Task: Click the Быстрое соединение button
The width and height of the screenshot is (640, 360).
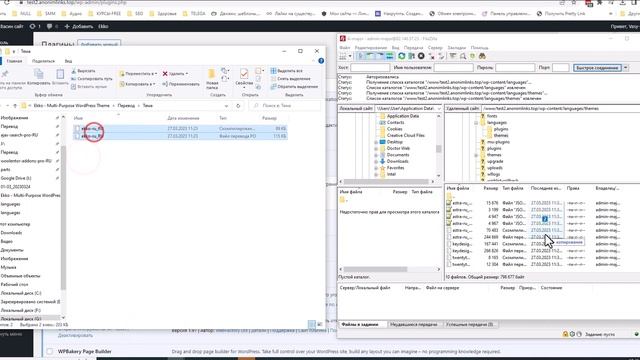Action: pyautogui.click(x=598, y=68)
